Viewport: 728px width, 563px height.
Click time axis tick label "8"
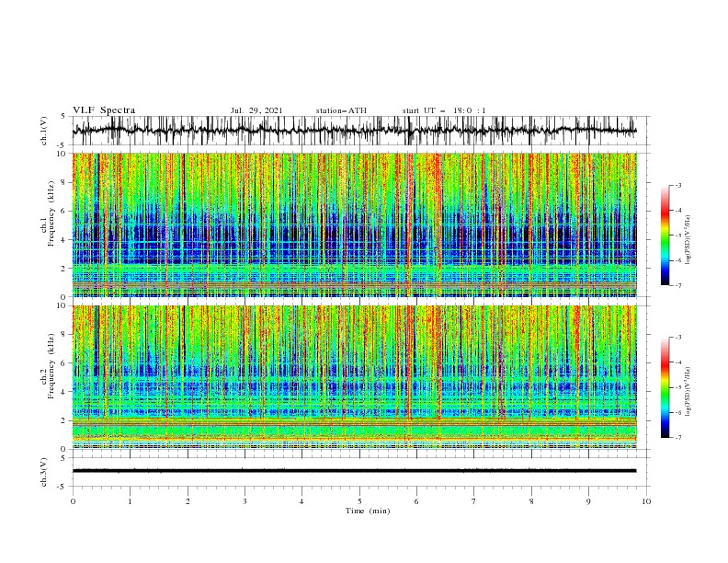(531, 501)
